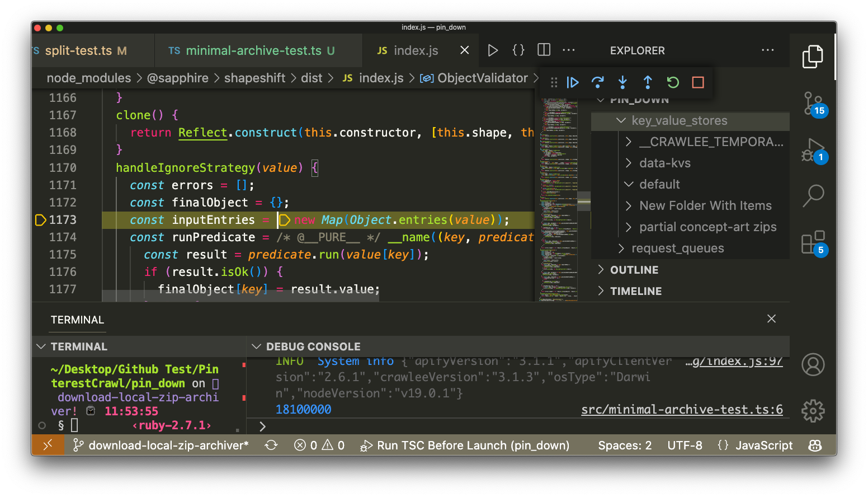Click line number 1170 in gutter

63,167
